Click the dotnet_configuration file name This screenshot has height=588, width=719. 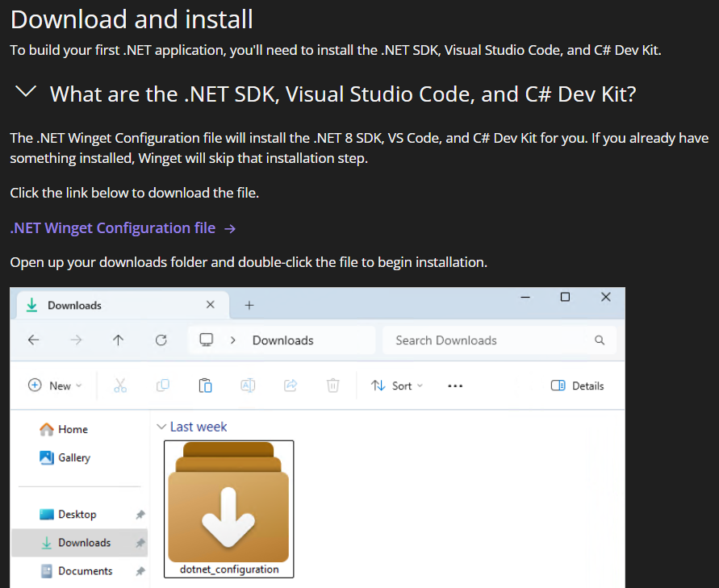click(229, 569)
